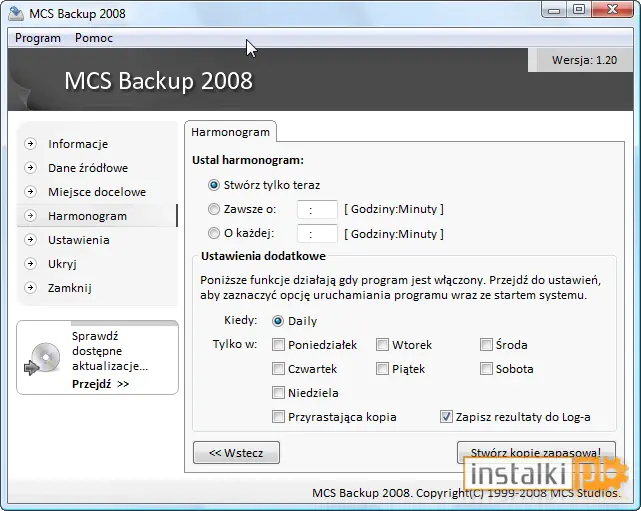This screenshot has width=641, height=511.
Task: Go to Informacje in sidebar
Action: [x=78, y=144]
